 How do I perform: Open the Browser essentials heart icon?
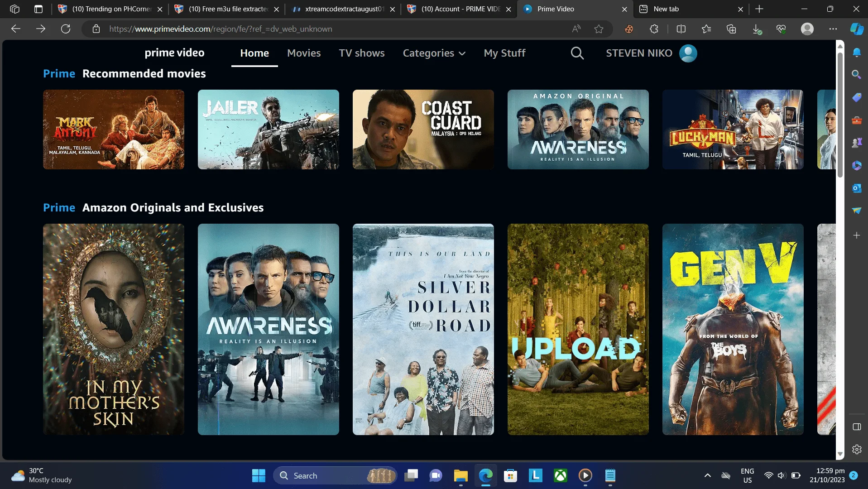coord(781,29)
